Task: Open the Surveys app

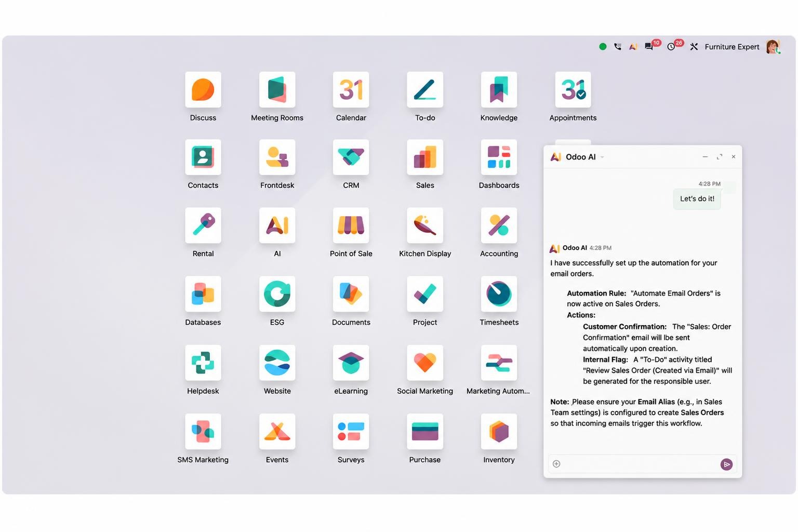Action: 351,431
